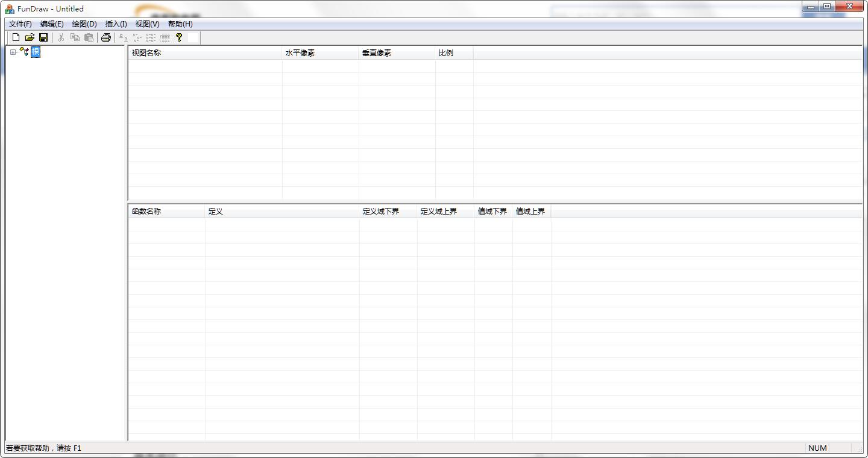Click the yellow question mark Help icon

tap(179, 37)
